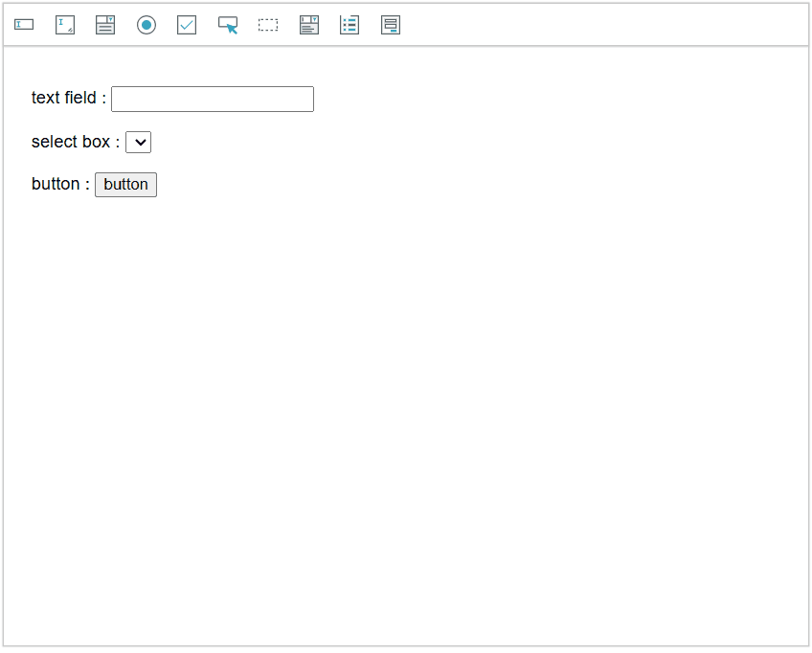812x653 pixels.
Task: Click the 'text field :' label
Action: [69, 98]
